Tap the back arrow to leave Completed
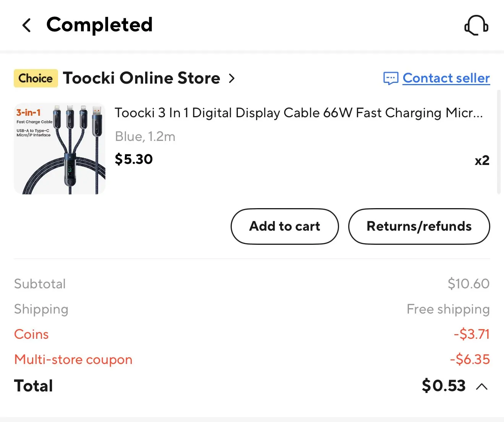Image resolution: width=504 pixels, height=422 pixels. point(26,25)
